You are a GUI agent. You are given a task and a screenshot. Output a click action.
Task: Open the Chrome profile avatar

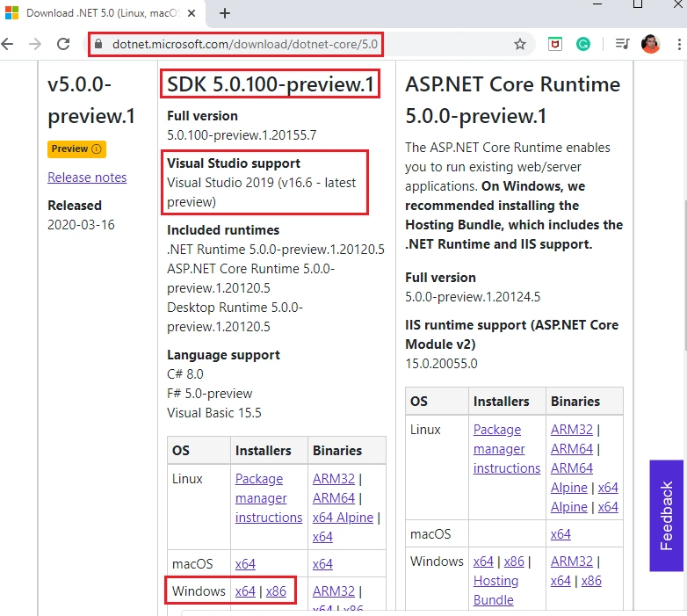tap(650, 44)
